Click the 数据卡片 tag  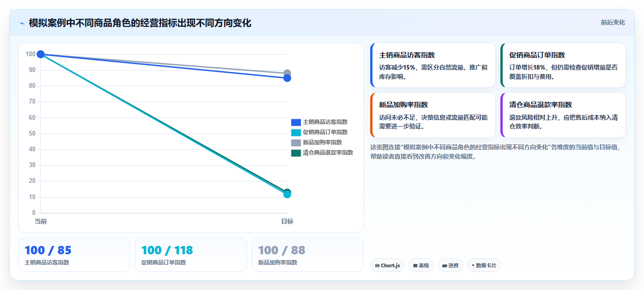(484, 265)
